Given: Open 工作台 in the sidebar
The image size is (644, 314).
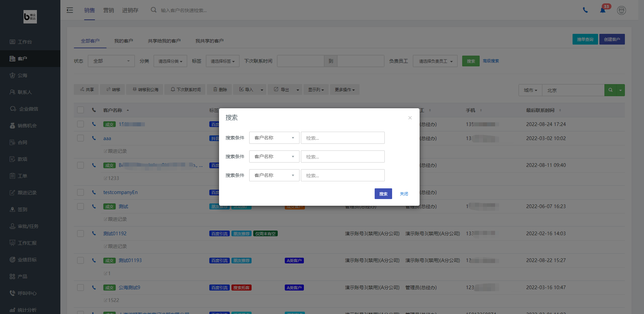Looking at the screenshot, I should [x=30, y=42].
